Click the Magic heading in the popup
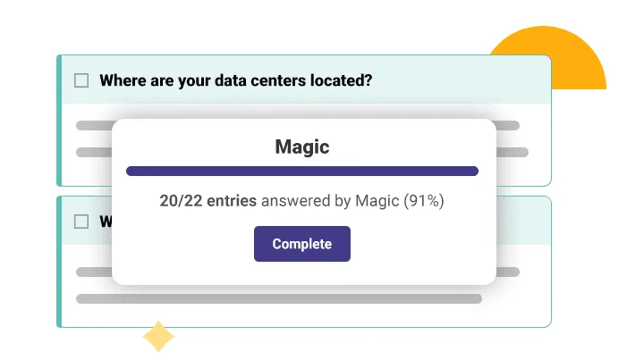The image size is (644, 360). (302, 147)
